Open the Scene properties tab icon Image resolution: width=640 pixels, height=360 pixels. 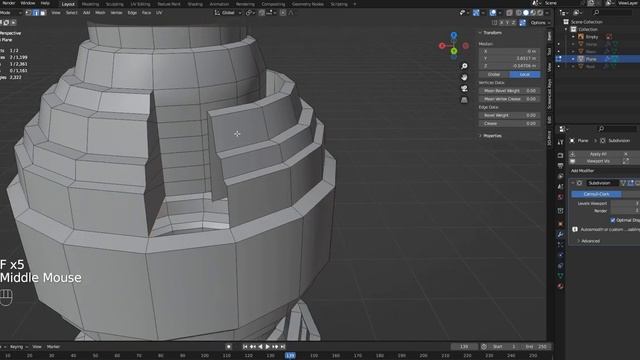coord(560,187)
